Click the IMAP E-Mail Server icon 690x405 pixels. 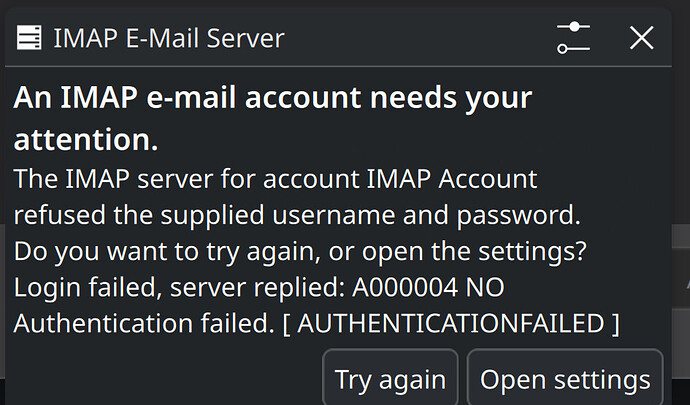pos(30,39)
